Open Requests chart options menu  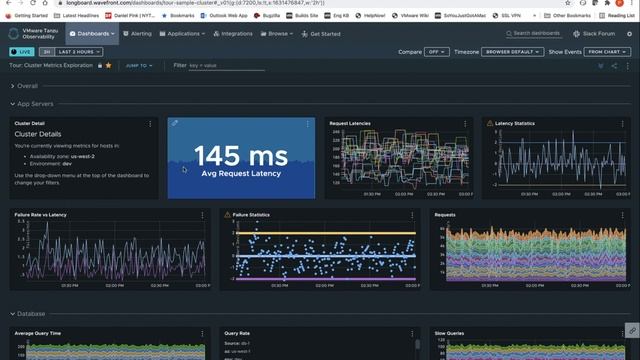point(622,215)
